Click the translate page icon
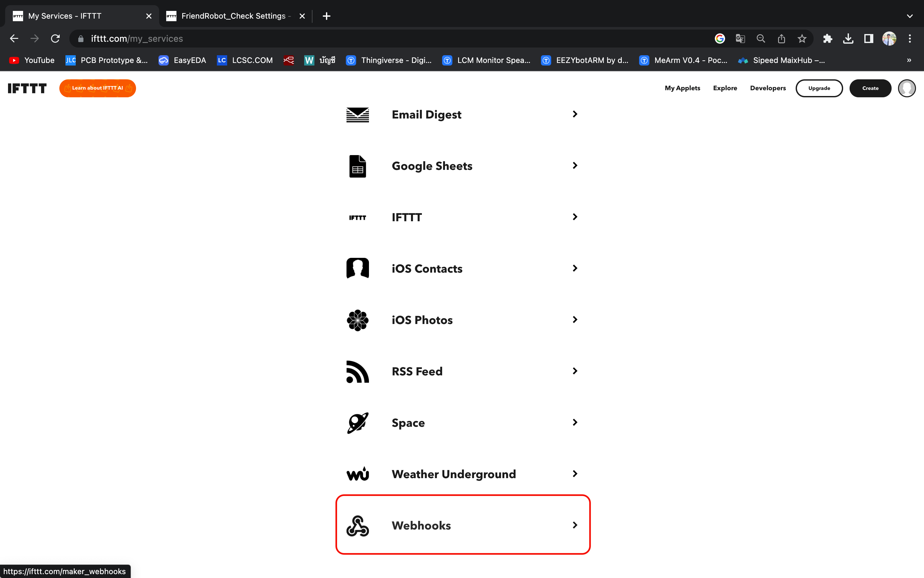The image size is (924, 578). [740, 39]
